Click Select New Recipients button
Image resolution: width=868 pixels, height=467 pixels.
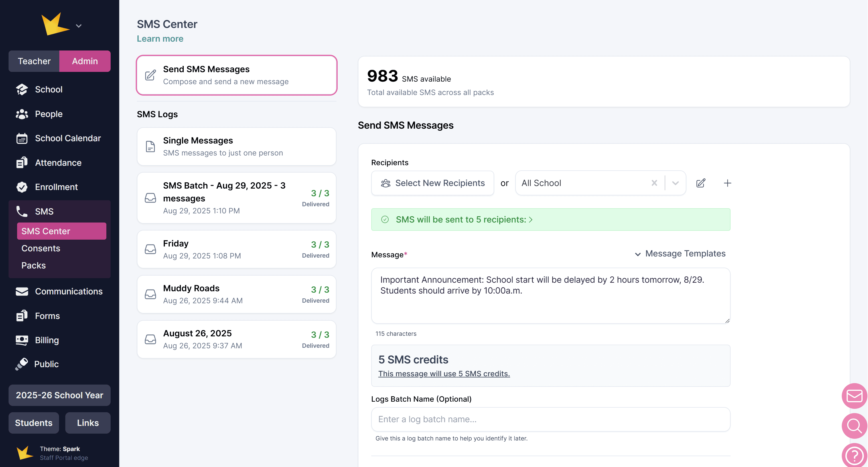click(x=432, y=183)
